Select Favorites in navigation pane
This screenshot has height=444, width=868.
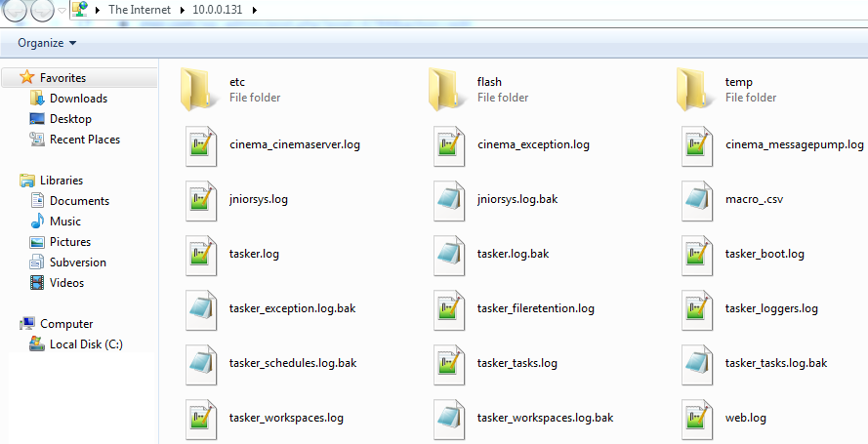[62, 78]
